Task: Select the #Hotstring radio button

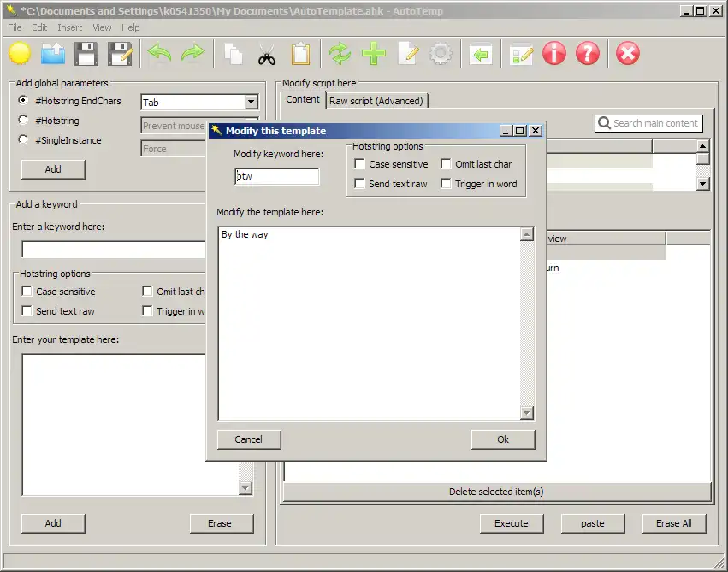Action: tap(23, 120)
